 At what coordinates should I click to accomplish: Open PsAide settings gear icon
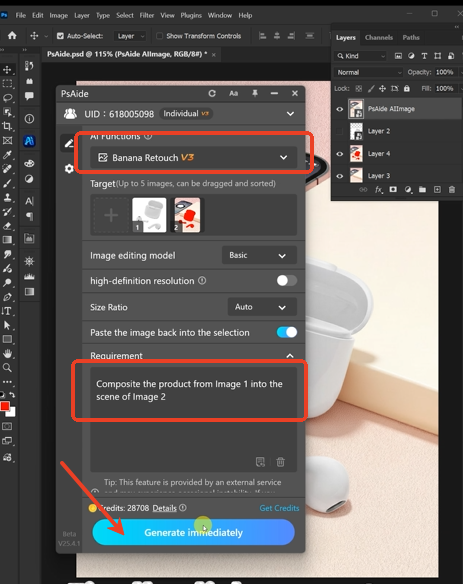click(69, 168)
